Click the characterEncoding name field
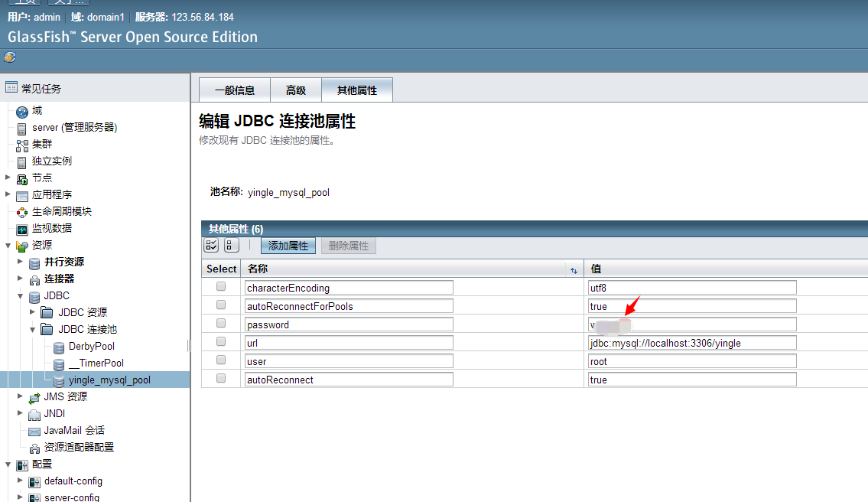The height and width of the screenshot is (502, 868). pos(349,288)
